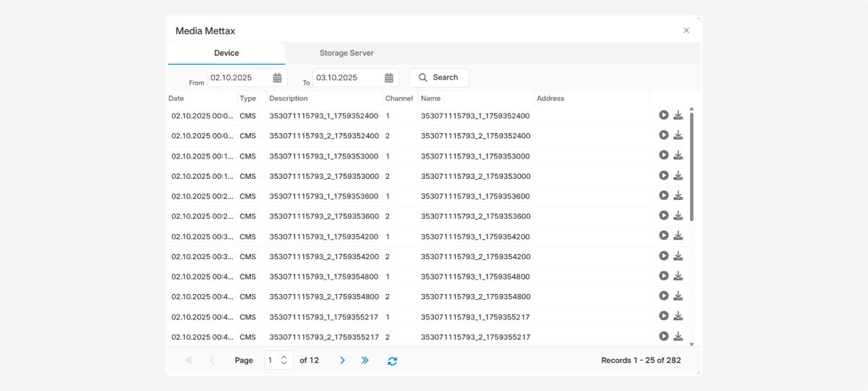Play the 353071115793_1_1759352400 recording
Image resolution: width=868 pixels, height=391 pixels.
click(663, 115)
